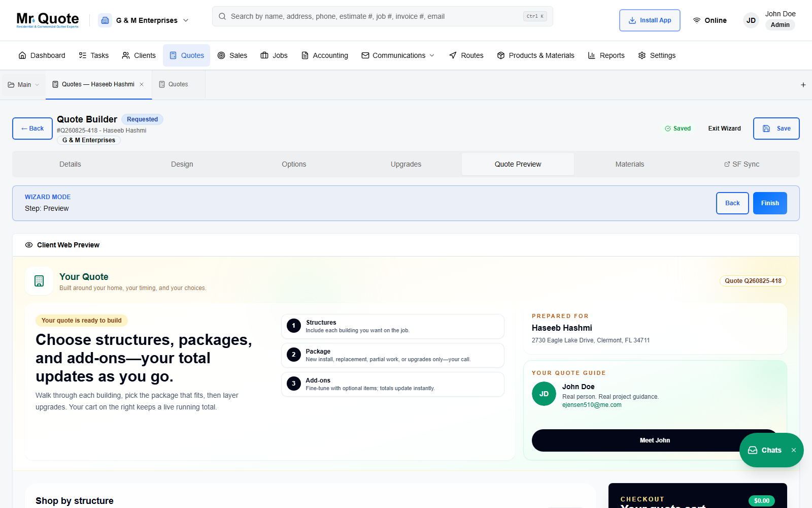Open the SF Sync external link tab
This screenshot has width=812, height=508.
coord(741,164)
